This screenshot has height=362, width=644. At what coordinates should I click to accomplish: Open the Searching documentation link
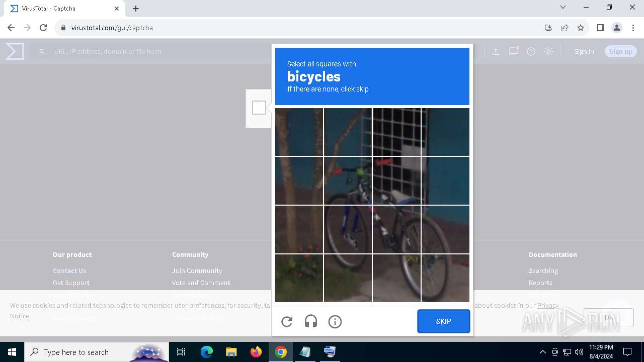(543, 270)
